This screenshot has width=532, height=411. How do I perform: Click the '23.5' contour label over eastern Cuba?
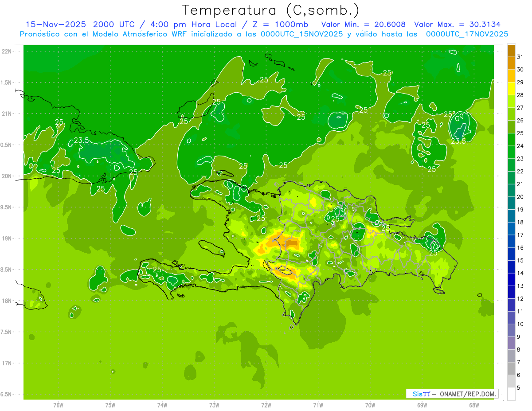(81, 140)
